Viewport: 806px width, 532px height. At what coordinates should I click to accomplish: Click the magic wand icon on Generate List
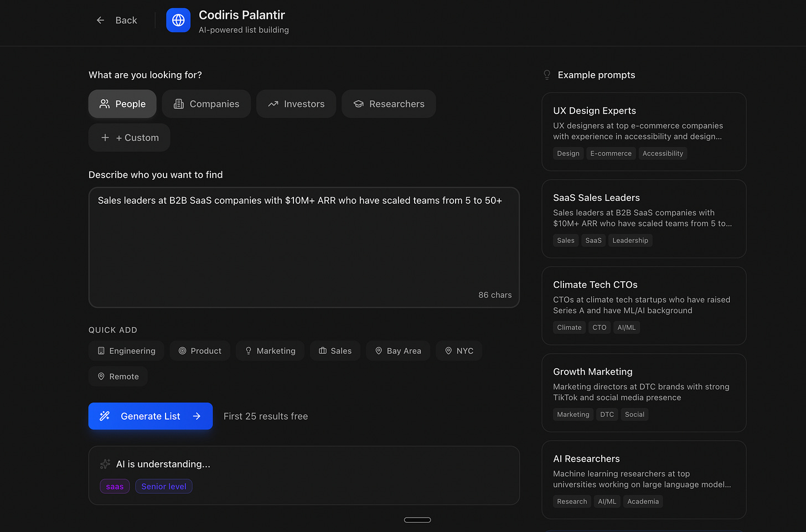point(105,416)
